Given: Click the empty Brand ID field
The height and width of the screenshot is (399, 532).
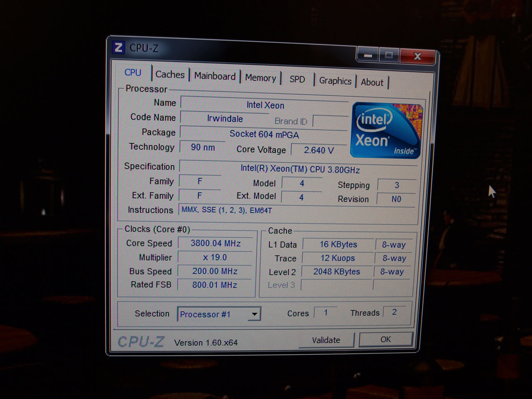Looking at the screenshot, I should [330, 121].
